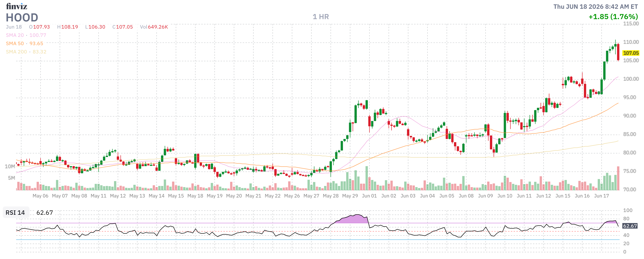Image resolution: width=644 pixels, height=259 pixels.
Task: Click the HOOD ticker symbol
Action: [x=22, y=18]
